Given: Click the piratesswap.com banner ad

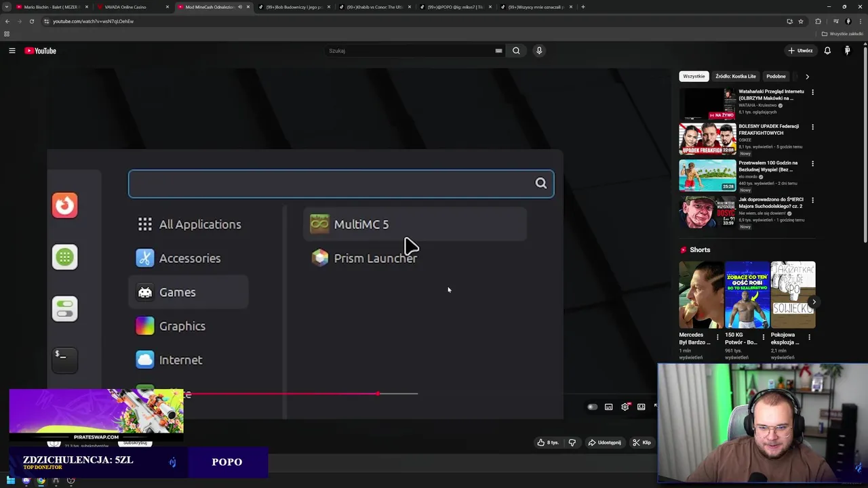Looking at the screenshot, I should tap(96, 413).
